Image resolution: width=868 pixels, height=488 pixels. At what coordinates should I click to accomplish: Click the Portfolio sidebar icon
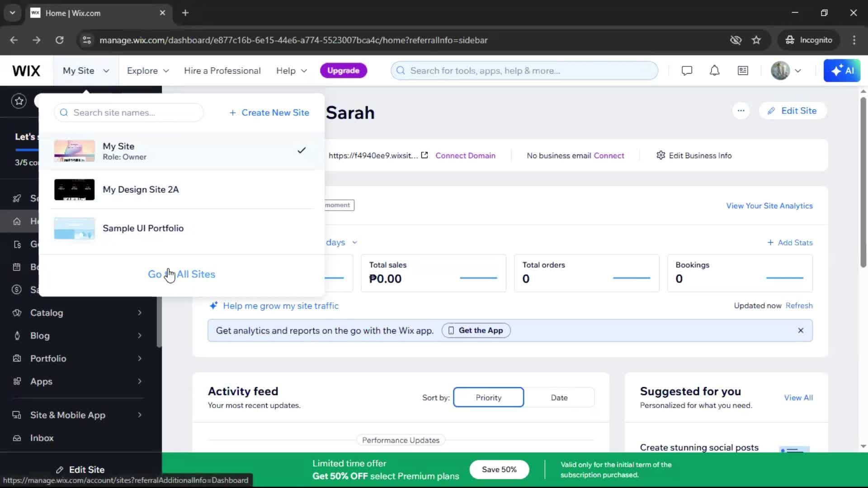coord(17,358)
